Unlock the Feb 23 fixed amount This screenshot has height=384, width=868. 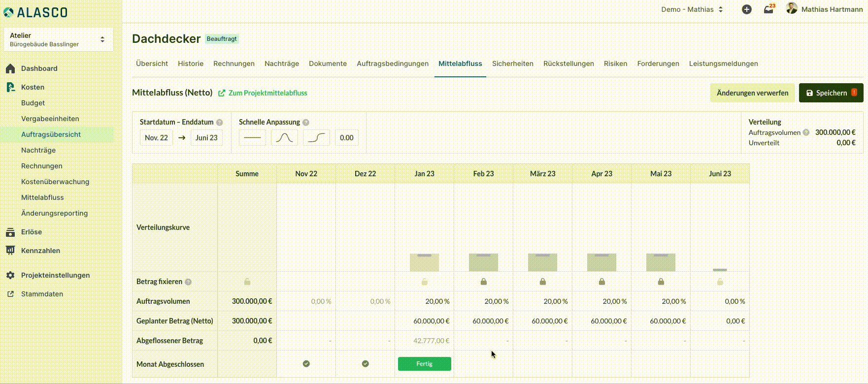pyautogui.click(x=484, y=282)
